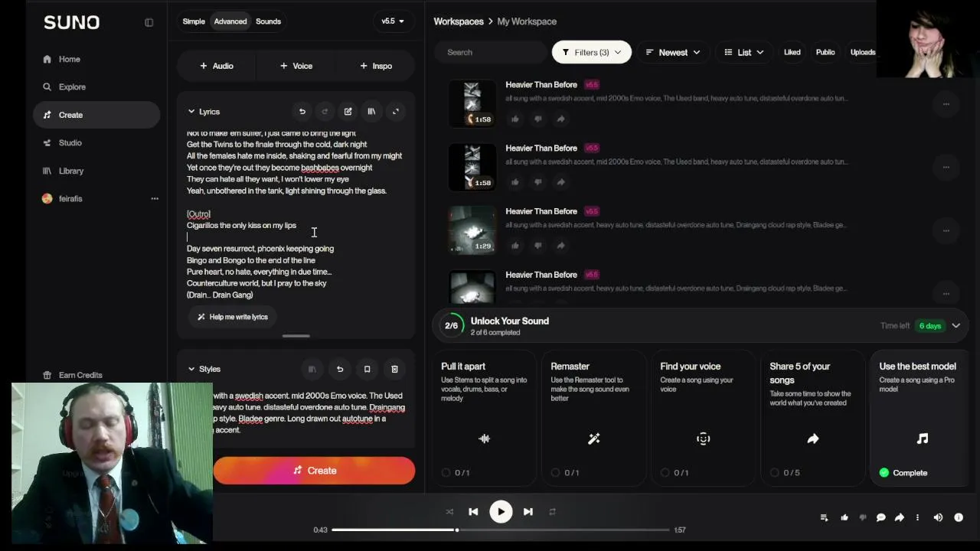Select Create in the sidebar

(96, 115)
